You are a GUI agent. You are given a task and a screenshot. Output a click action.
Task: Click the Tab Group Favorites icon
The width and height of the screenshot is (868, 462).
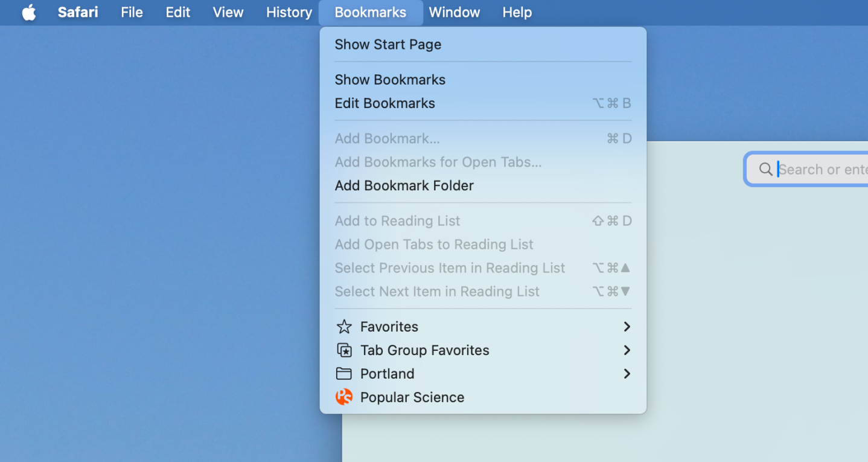coord(343,350)
